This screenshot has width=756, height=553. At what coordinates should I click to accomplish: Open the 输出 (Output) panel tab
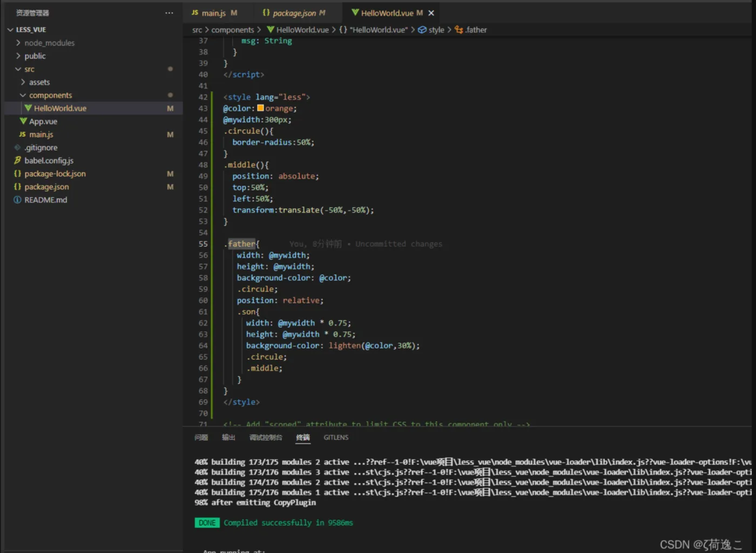pyautogui.click(x=229, y=437)
